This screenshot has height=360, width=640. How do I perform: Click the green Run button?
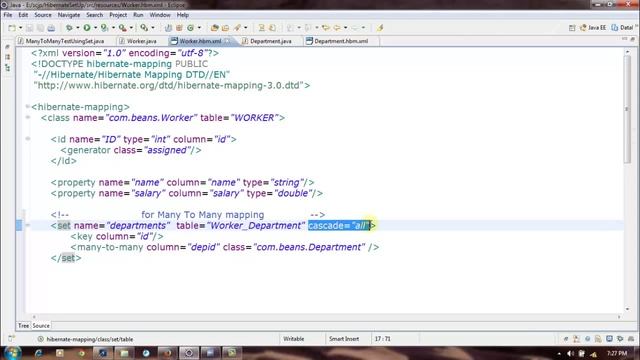87,28
